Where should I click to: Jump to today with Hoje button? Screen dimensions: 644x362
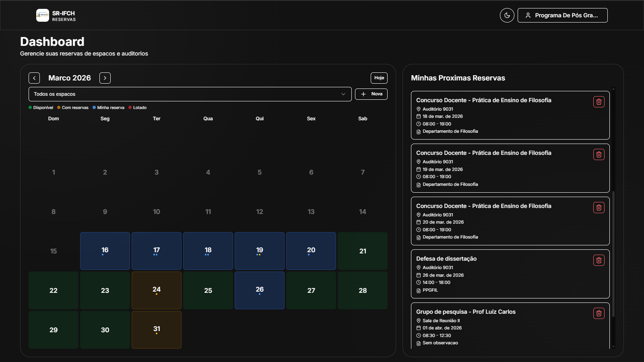pos(379,78)
